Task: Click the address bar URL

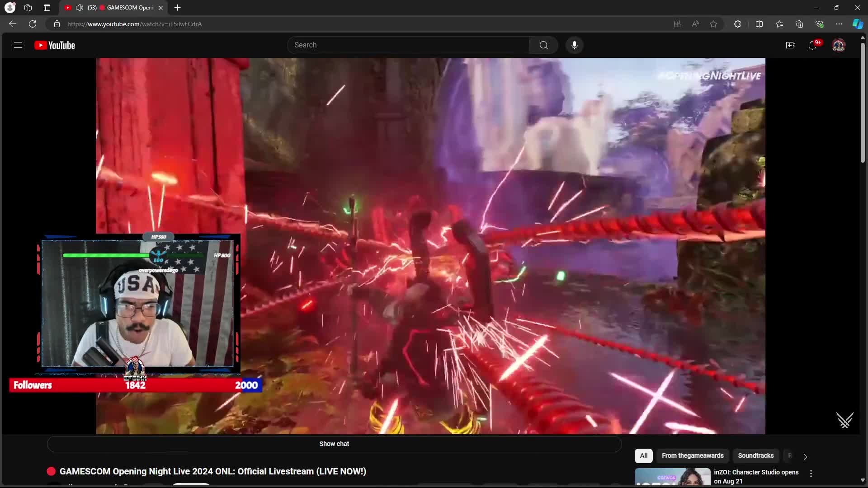Action: pos(135,24)
